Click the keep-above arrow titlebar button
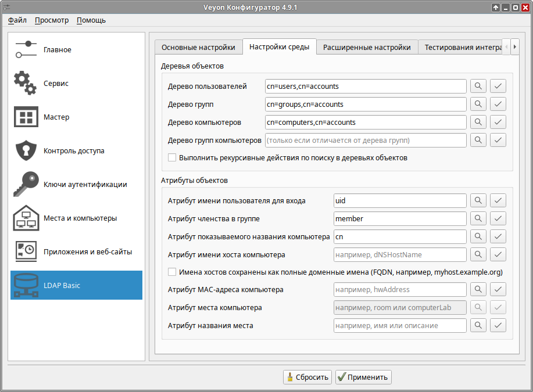 [x=496, y=8]
